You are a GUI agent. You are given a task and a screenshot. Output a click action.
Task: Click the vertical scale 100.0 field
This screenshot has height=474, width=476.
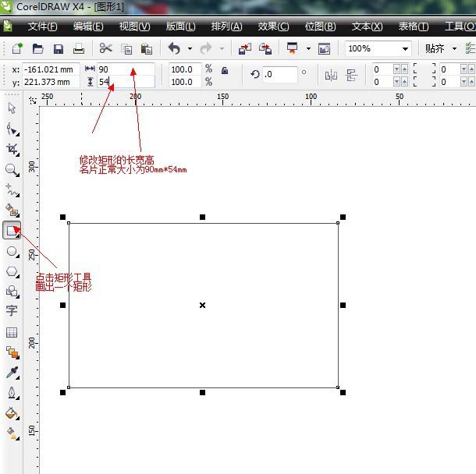pos(185,82)
